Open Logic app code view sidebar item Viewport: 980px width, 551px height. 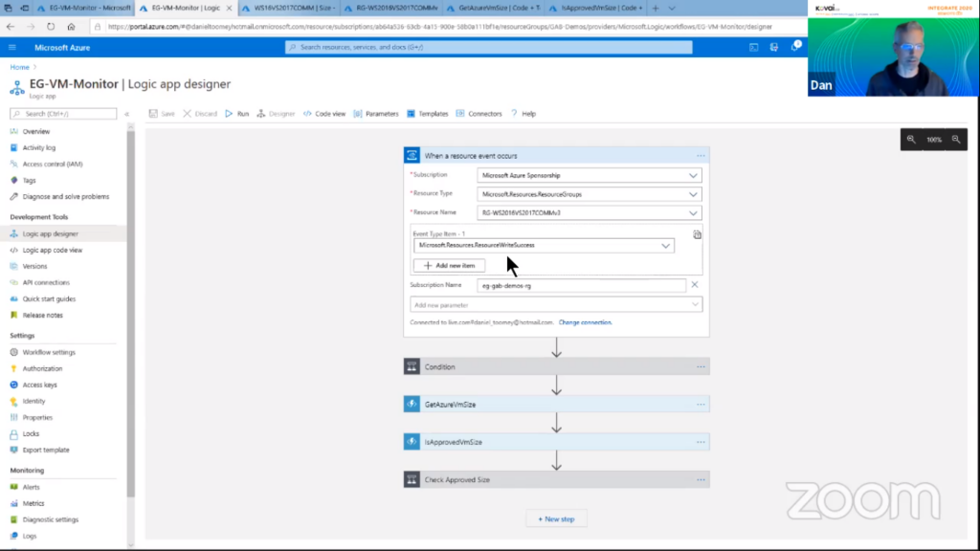[52, 250]
